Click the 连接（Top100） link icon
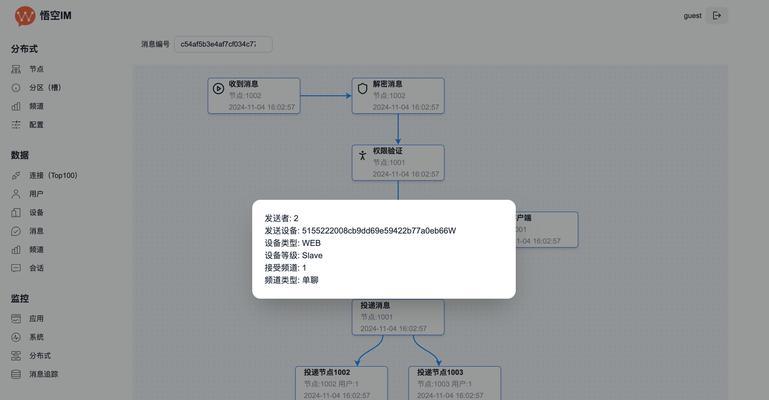 [x=16, y=175]
